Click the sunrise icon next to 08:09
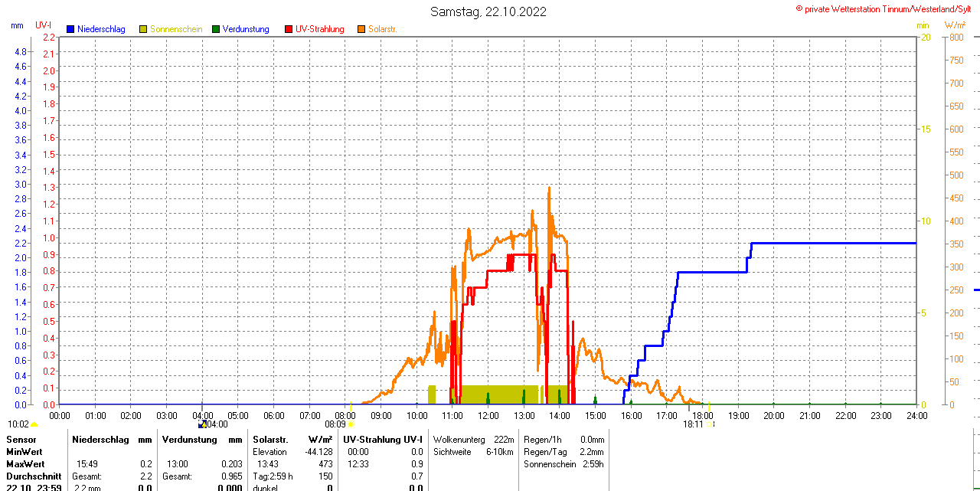This screenshot has height=491, width=980. pyautogui.click(x=351, y=424)
